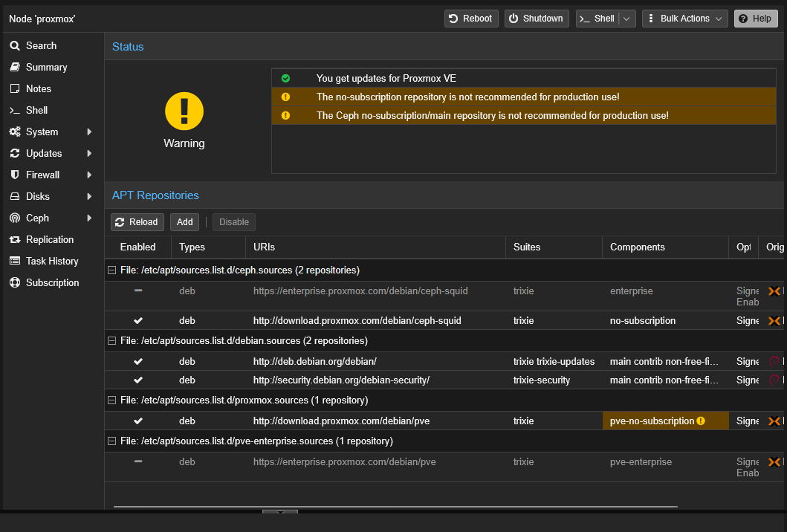This screenshot has height=532, width=787.
Task: Open the Summary book icon
Action: point(15,68)
